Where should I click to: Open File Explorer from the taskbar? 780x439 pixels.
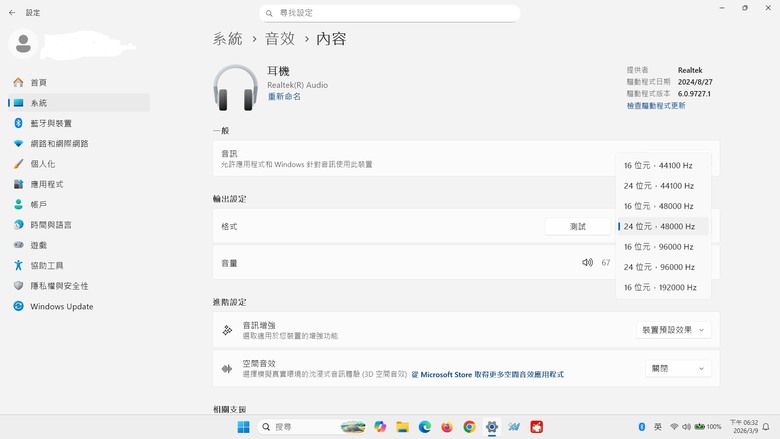coord(402,427)
